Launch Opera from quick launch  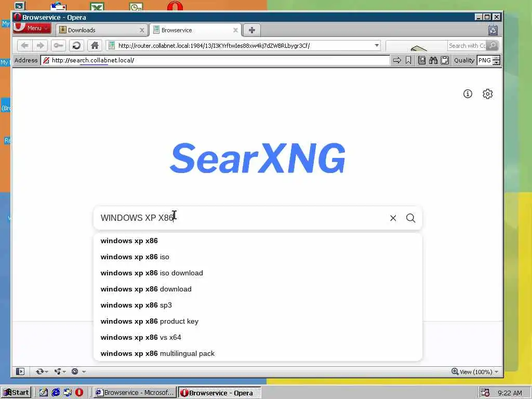click(x=79, y=393)
